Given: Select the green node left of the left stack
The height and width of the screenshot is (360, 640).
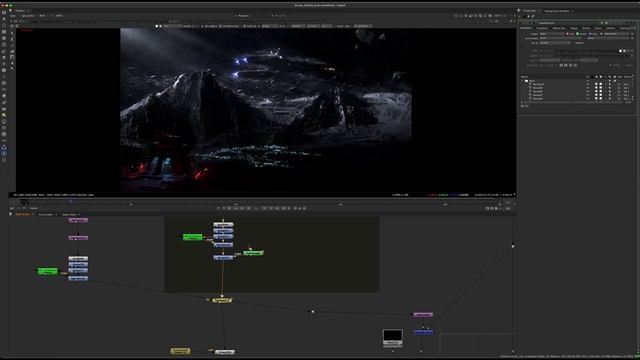Looking at the screenshot, I should pos(47,271).
